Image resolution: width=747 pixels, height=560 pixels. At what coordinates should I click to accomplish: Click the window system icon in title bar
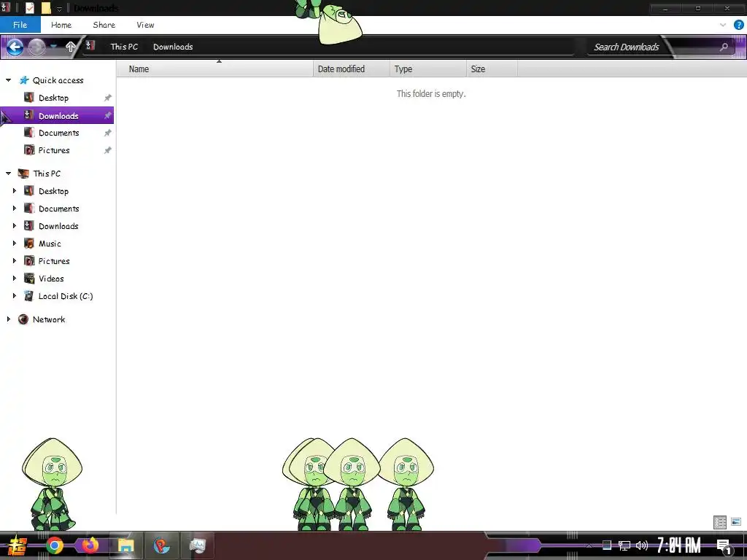[x=6, y=7]
